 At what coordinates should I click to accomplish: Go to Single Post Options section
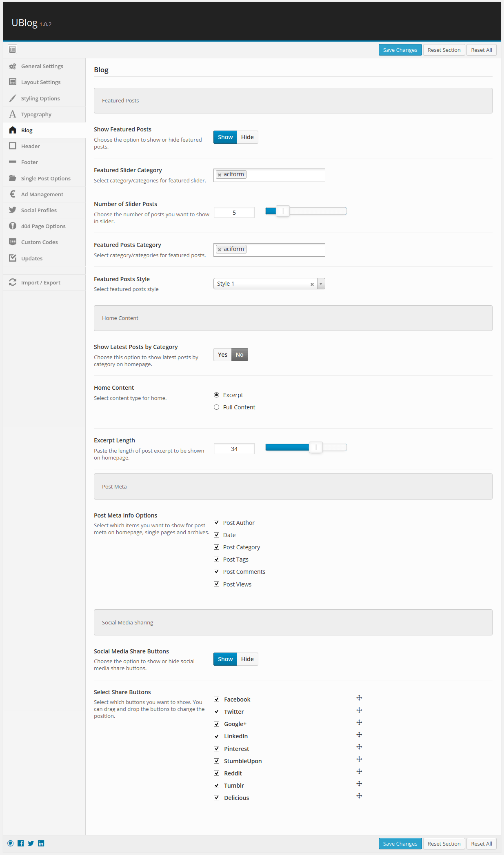[46, 178]
